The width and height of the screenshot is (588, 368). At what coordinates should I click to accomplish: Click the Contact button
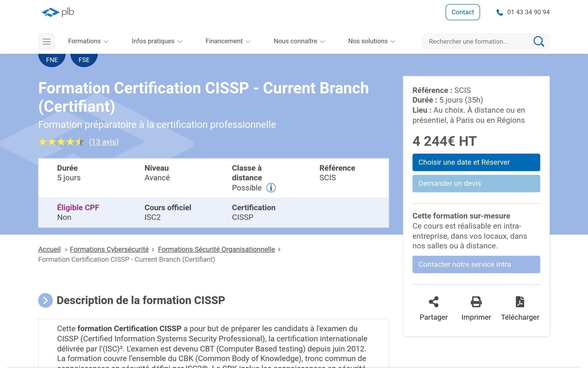point(463,12)
